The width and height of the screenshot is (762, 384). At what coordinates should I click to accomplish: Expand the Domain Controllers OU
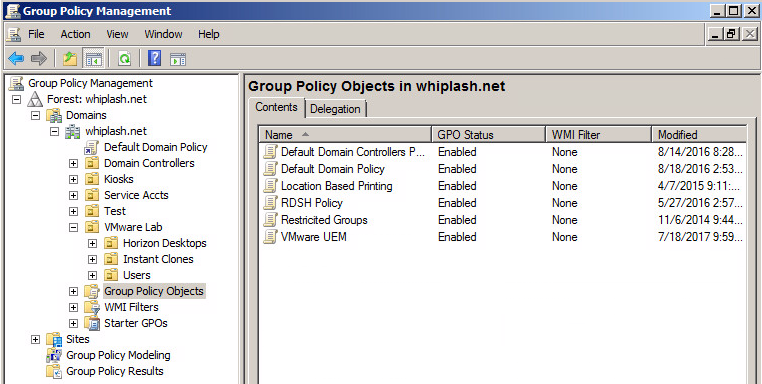[x=73, y=164]
